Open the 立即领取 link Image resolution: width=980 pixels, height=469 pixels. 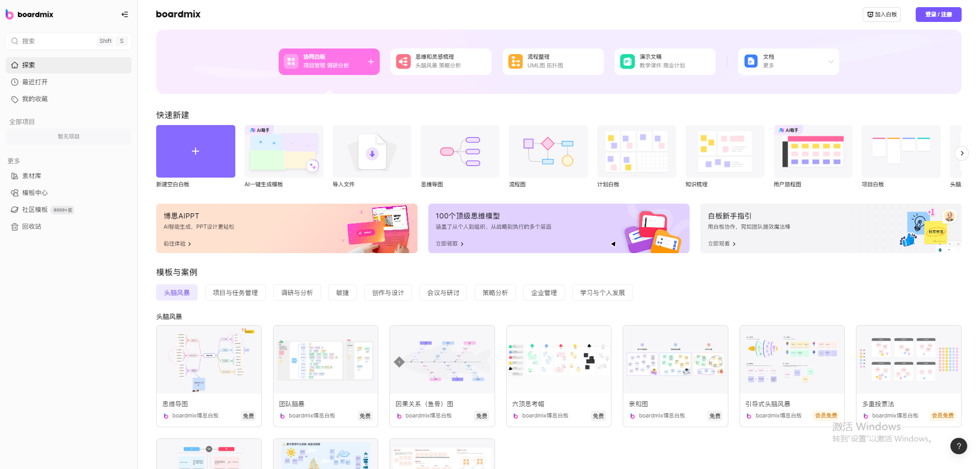449,244
